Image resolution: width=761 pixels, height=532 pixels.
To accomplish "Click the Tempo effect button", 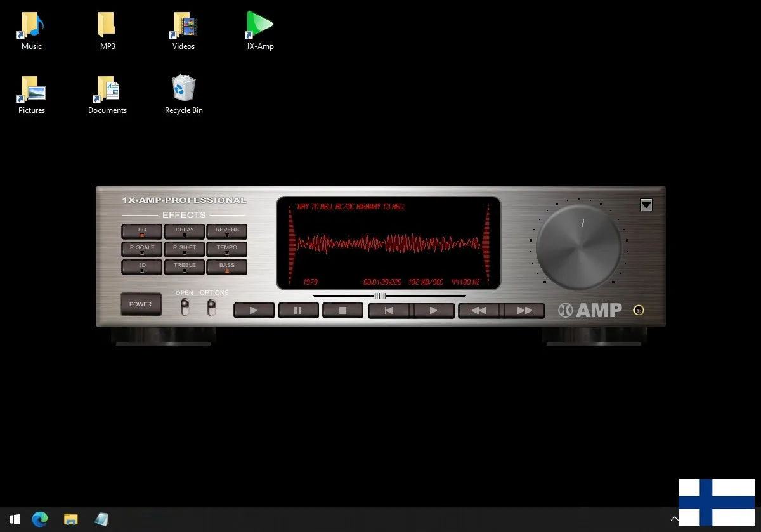I will click(x=227, y=249).
